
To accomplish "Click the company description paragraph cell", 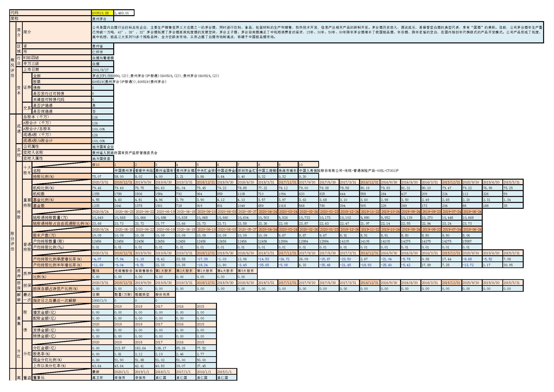I will tap(317, 32).
